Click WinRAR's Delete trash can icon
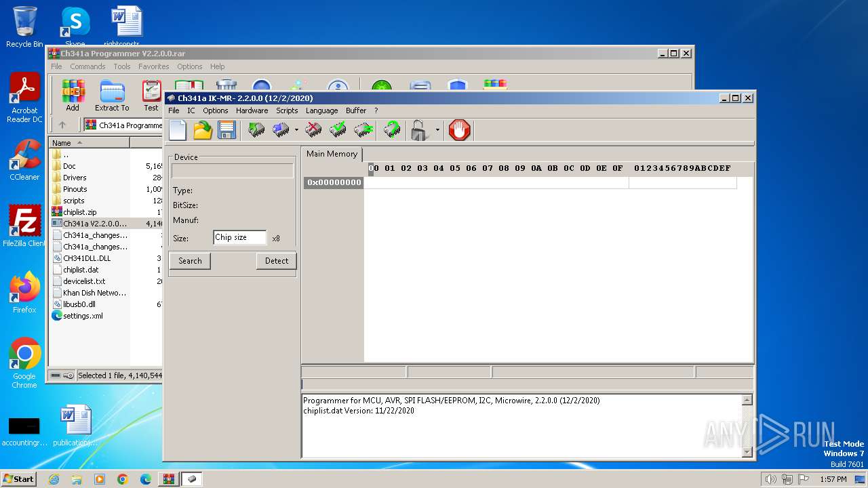This screenshot has width=868, height=488. [x=226, y=85]
